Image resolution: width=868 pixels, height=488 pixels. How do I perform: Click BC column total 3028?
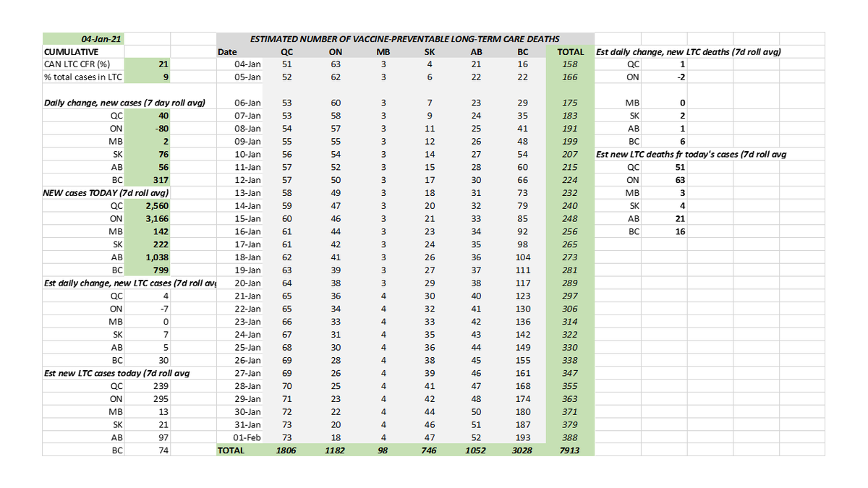tap(522, 450)
